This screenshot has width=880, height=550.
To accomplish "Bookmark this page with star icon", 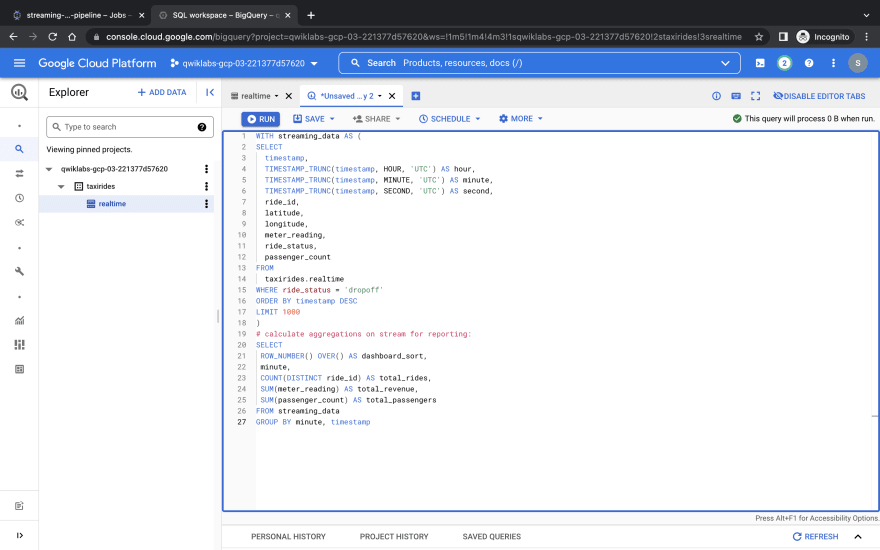I will click(x=759, y=37).
